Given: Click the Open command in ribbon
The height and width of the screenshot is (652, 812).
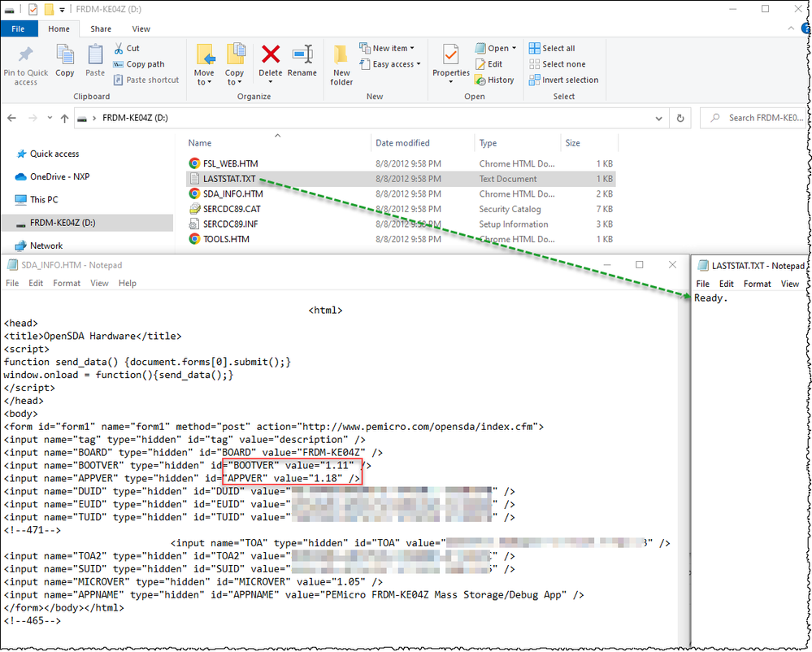Looking at the screenshot, I should tap(492, 48).
